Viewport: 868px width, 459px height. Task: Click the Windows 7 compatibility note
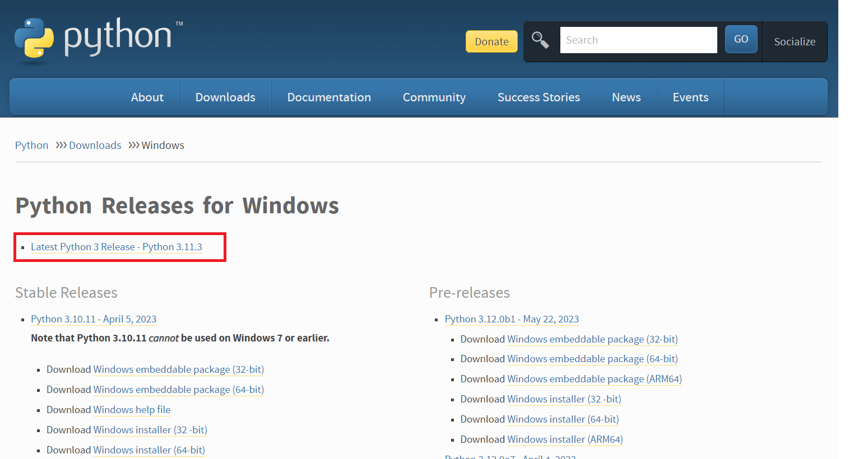point(180,338)
